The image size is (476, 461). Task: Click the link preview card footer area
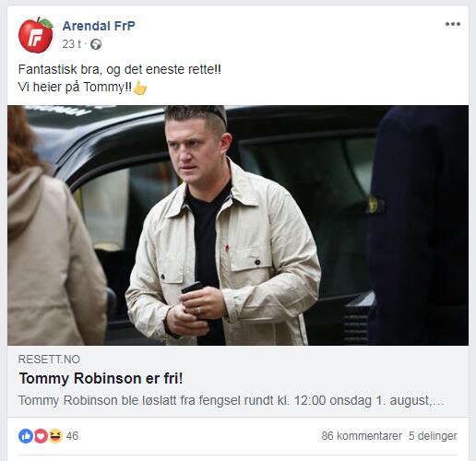click(x=238, y=381)
